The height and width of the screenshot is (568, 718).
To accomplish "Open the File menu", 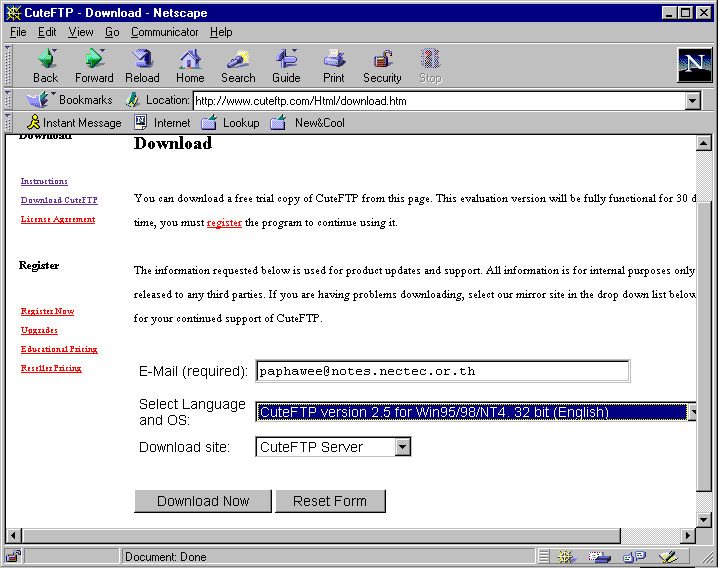I will (x=18, y=32).
